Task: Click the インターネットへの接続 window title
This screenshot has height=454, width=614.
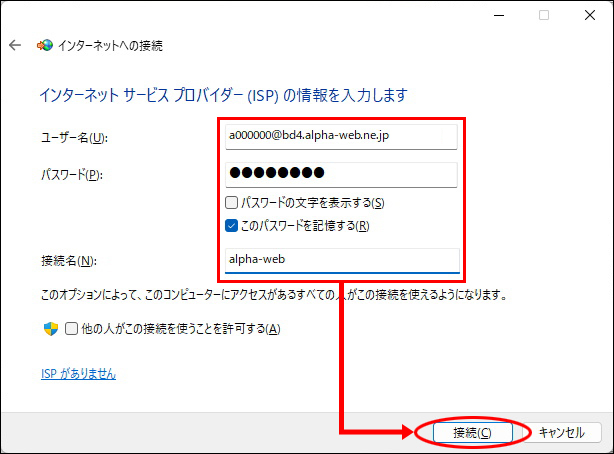Action: [x=110, y=46]
